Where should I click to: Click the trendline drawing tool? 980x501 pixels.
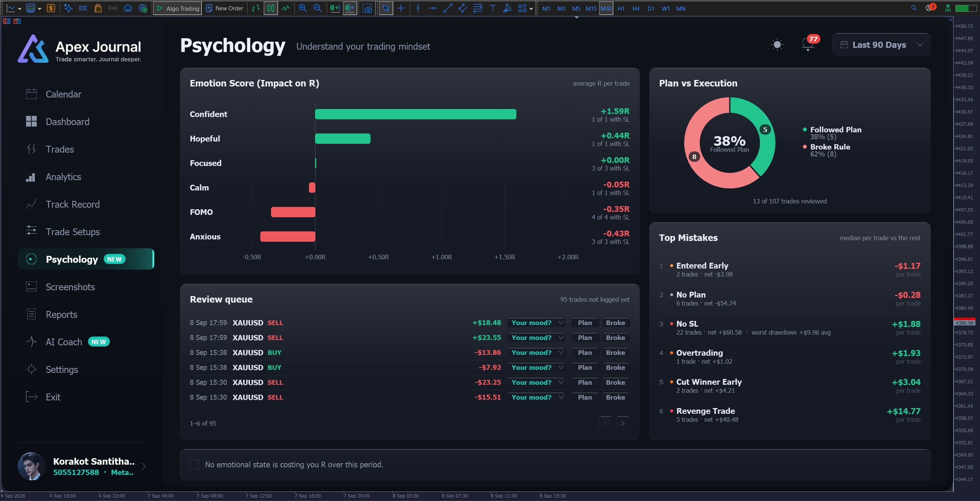[448, 8]
